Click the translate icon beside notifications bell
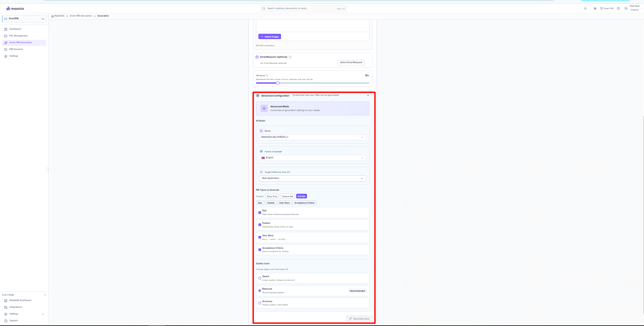This screenshot has height=326, width=644. tap(595, 8)
